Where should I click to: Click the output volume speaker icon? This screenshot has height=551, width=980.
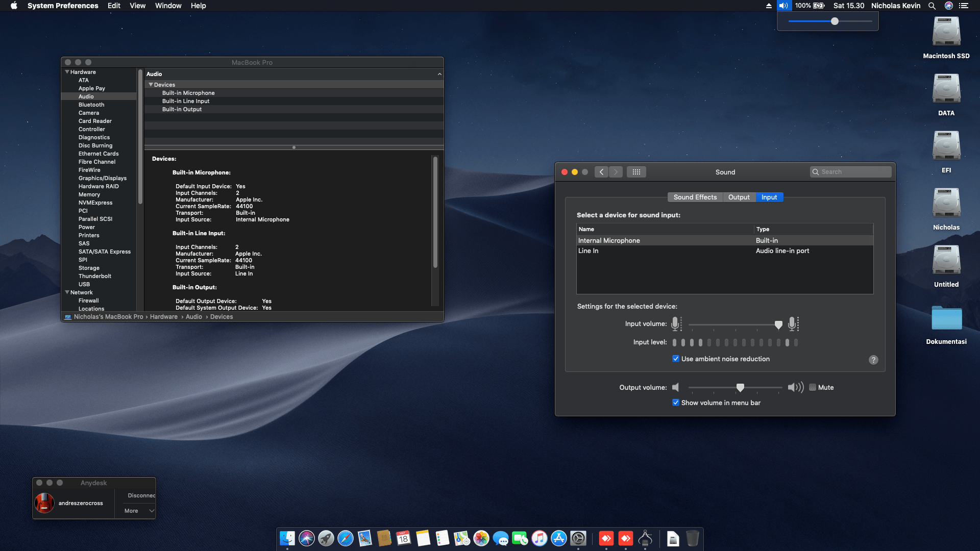point(676,387)
